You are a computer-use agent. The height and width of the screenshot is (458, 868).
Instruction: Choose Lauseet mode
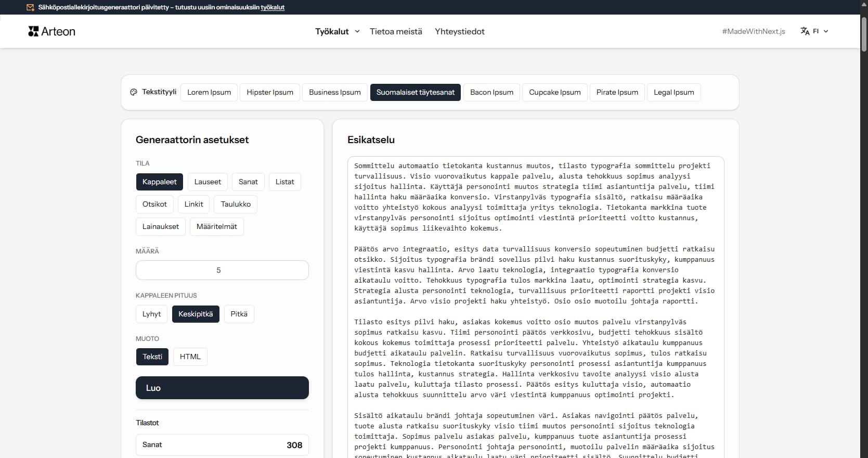[x=208, y=182]
